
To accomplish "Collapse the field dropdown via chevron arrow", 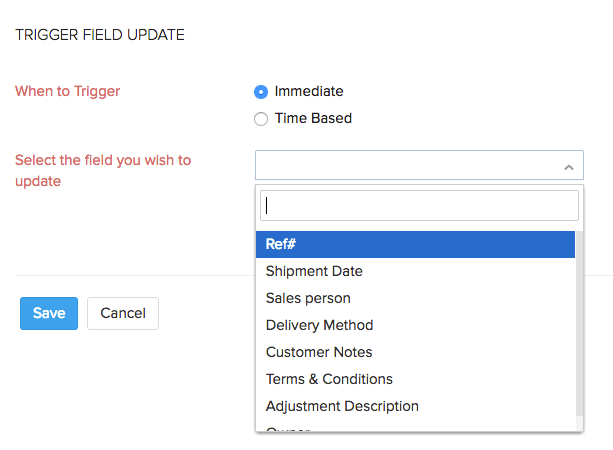I will (568, 167).
